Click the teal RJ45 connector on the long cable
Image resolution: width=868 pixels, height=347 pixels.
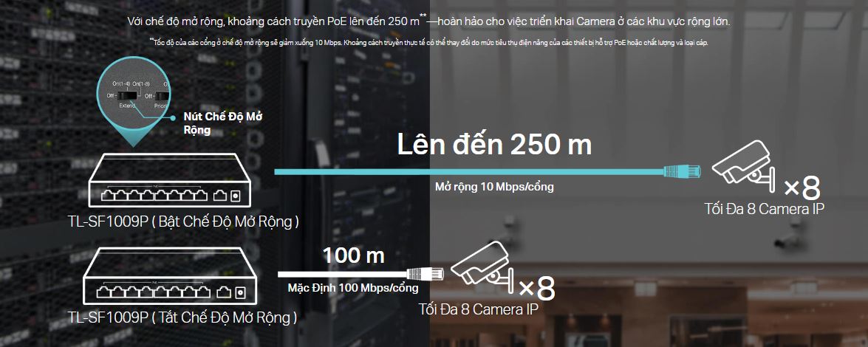[x=682, y=172]
